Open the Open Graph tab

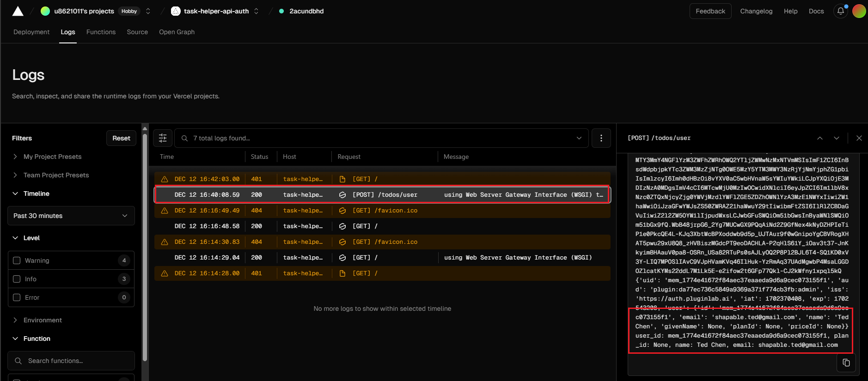177,32
